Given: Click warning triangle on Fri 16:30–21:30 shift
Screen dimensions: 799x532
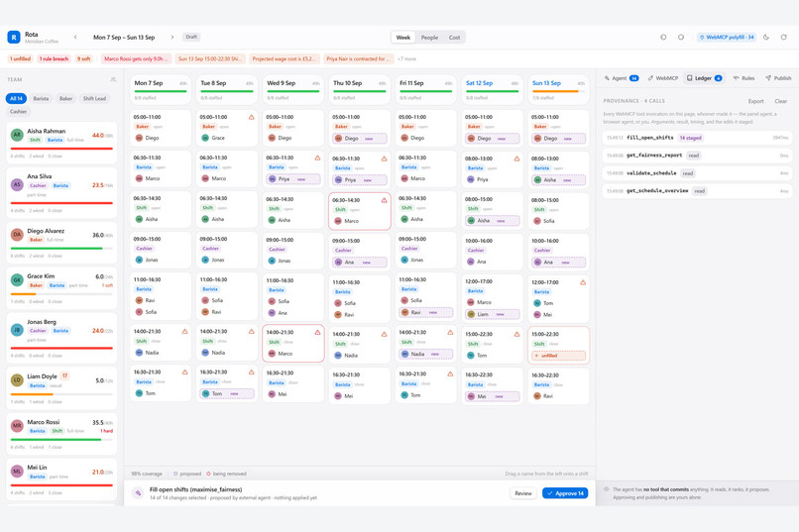Looking at the screenshot, I should coord(450,373).
